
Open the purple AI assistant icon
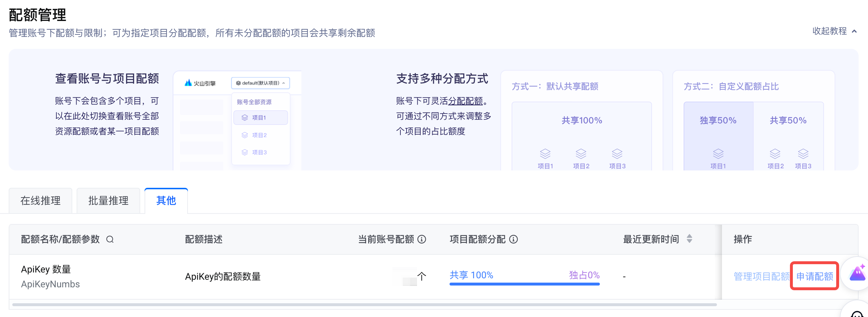tap(857, 274)
